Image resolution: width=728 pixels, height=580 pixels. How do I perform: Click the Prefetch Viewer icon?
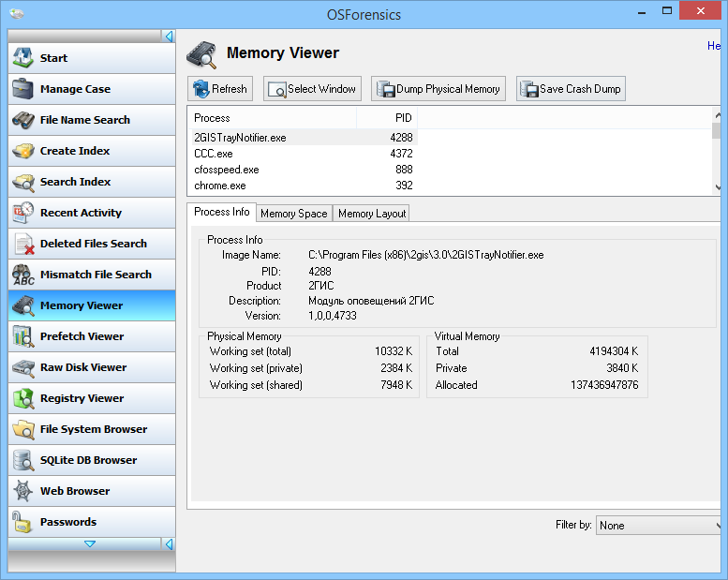(x=22, y=336)
